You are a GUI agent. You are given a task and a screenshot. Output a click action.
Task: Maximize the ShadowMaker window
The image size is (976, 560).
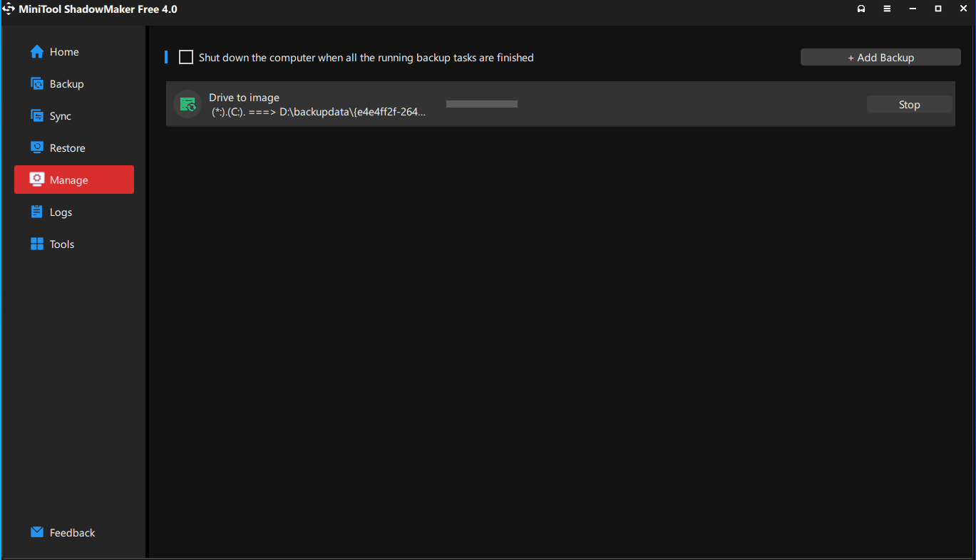click(938, 9)
